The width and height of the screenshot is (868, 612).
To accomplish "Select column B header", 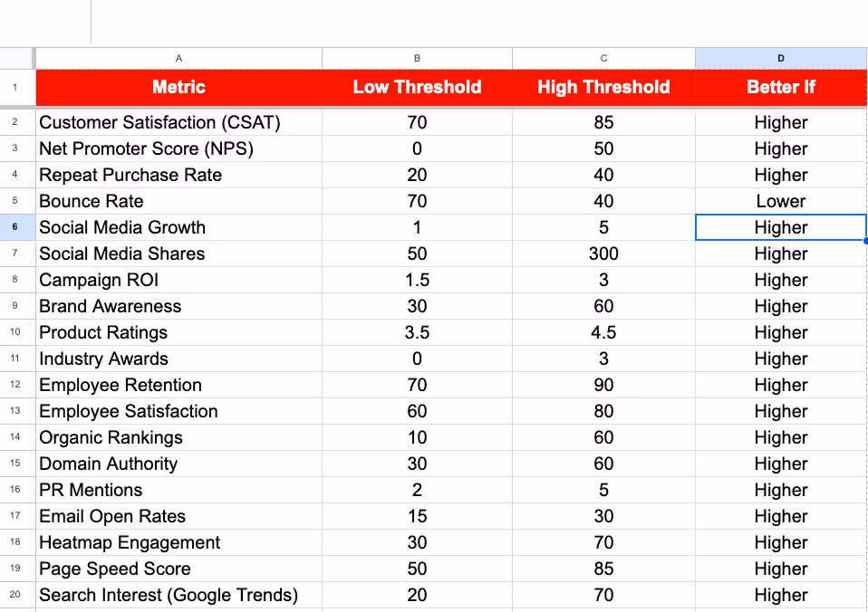I will [x=418, y=58].
